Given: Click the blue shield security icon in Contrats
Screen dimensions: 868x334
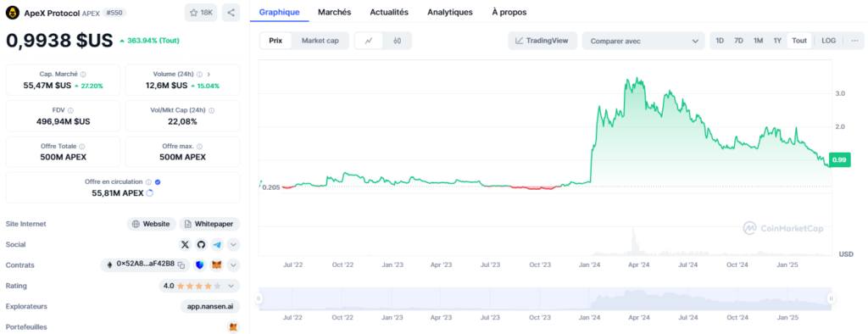Looking at the screenshot, I should (200, 265).
